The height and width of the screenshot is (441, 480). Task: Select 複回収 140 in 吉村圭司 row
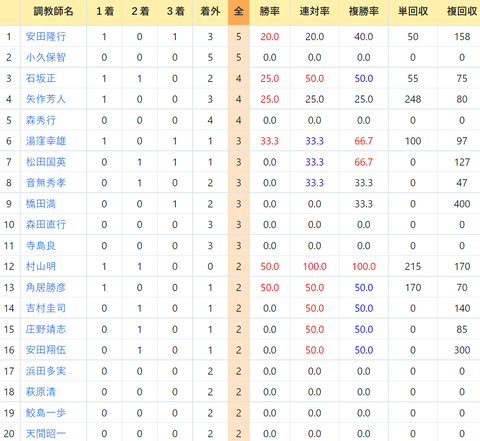coord(462,308)
